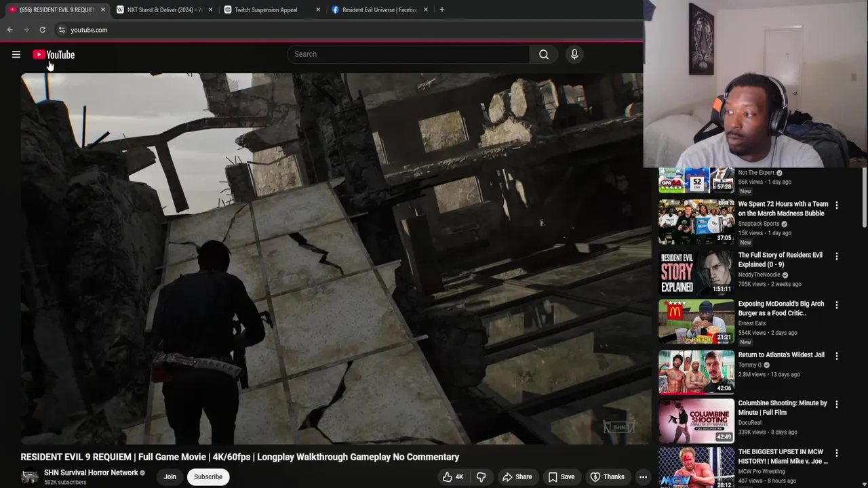Open the YouTube hamburger guide menu
Screen dimensions: 868x488
pos(16,55)
